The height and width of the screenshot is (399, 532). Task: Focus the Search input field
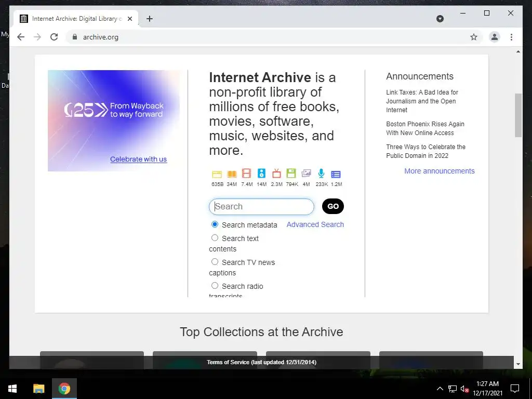(262, 207)
